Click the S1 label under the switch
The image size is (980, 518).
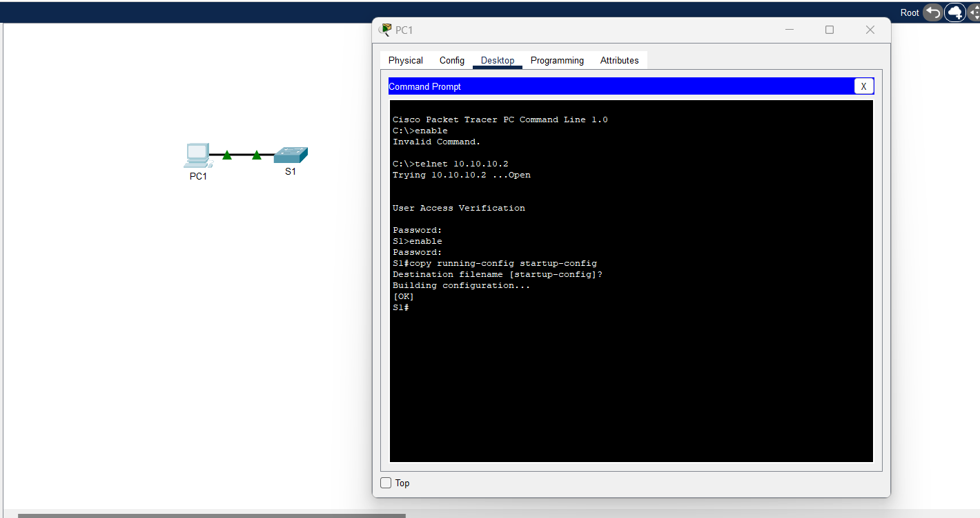tap(291, 171)
